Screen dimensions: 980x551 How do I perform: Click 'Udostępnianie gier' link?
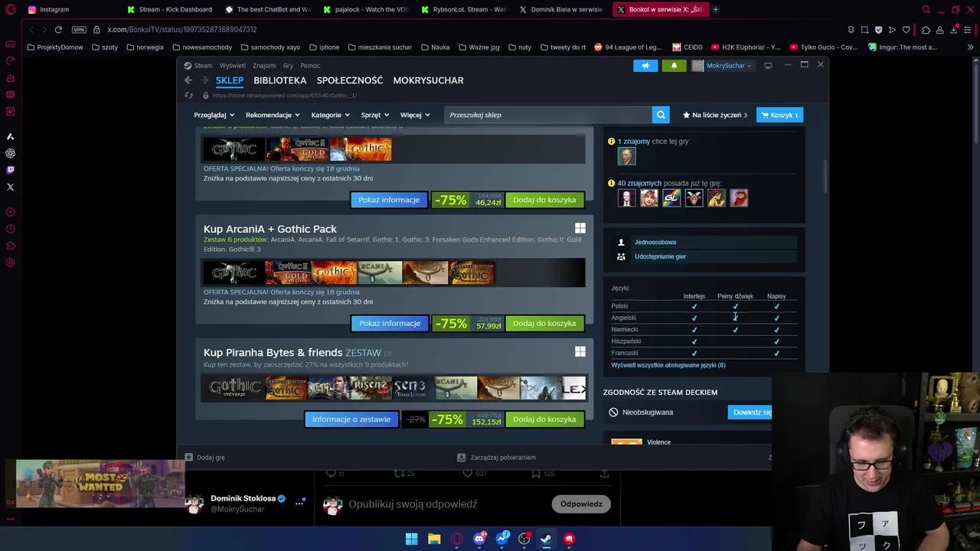(x=660, y=256)
